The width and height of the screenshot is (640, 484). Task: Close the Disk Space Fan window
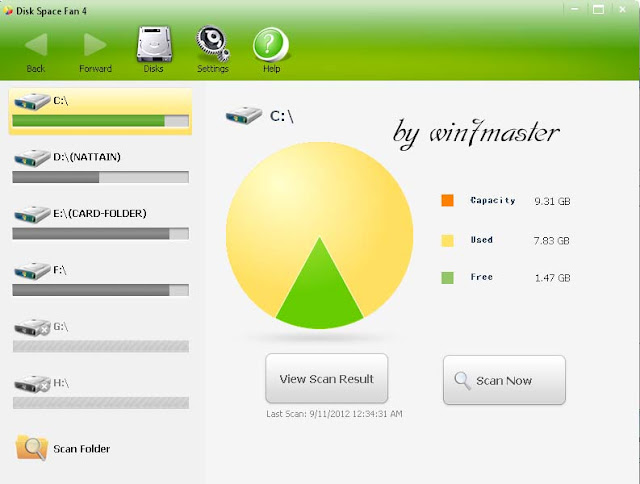tap(622, 9)
